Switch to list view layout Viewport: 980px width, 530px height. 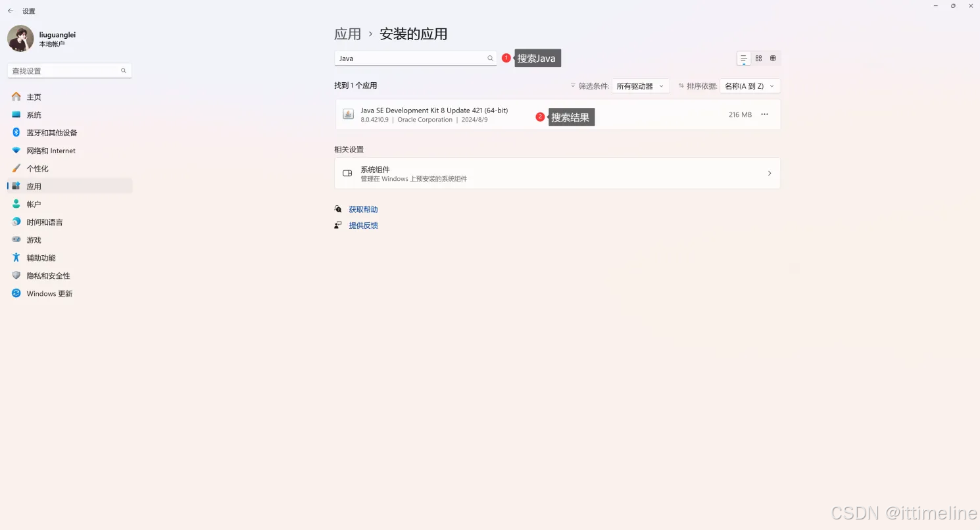(744, 59)
